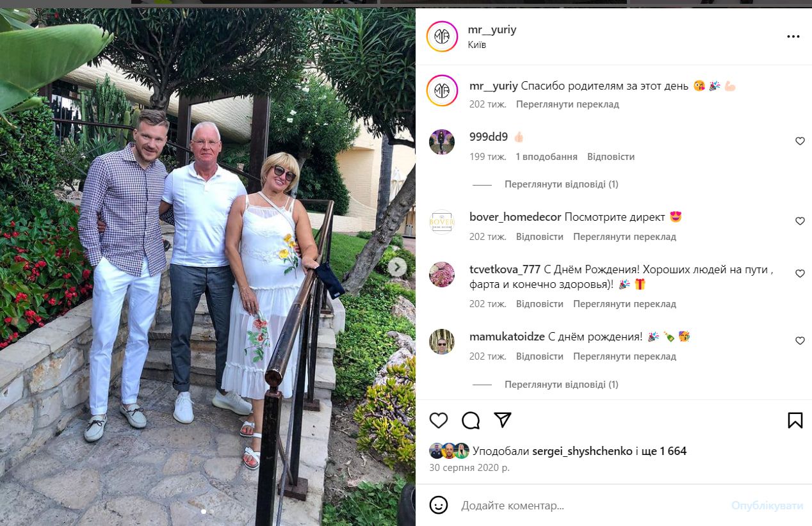Like the mamukatoidze comment
The height and width of the screenshot is (526, 812).
pos(800,341)
